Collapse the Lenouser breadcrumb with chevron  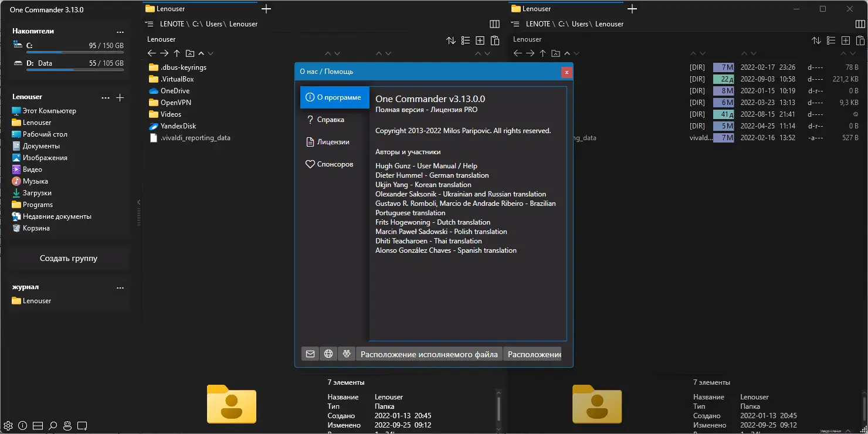(x=200, y=53)
